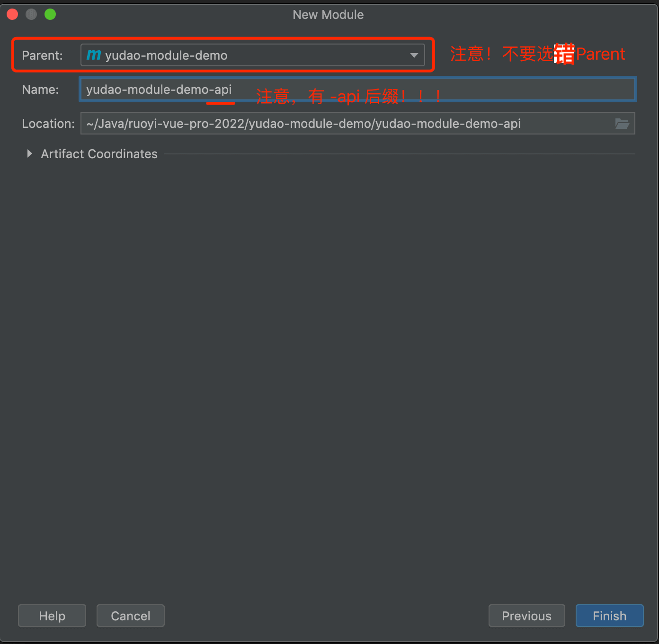
Task: Expand the Artifact Coordinates disclosure triangle
Action: [x=29, y=153]
